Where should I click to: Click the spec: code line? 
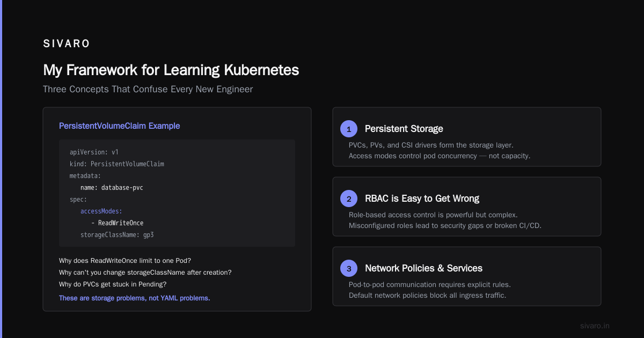(78, 200)
